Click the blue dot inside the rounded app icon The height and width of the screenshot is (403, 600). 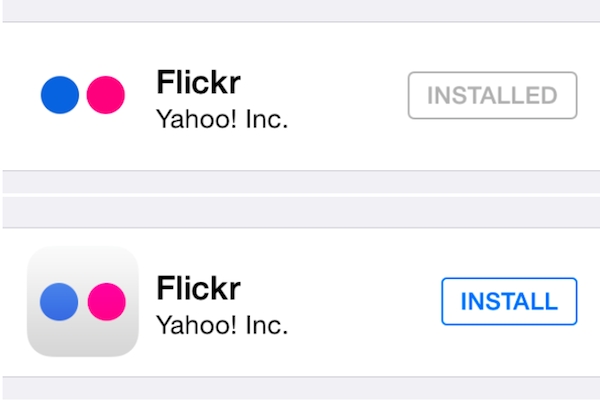click(x=60, y=301)
